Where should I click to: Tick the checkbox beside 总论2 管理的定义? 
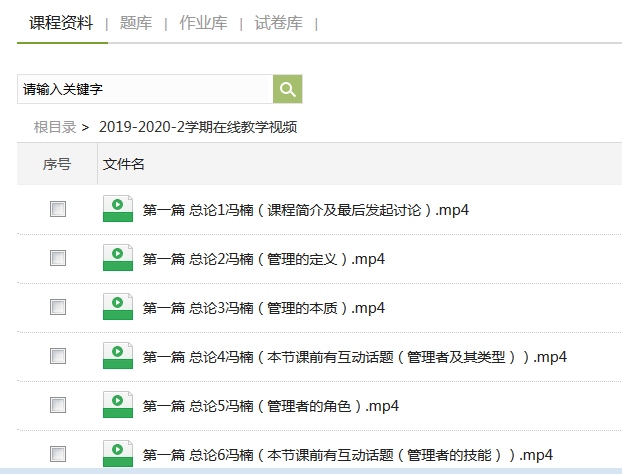pos(58,258)
